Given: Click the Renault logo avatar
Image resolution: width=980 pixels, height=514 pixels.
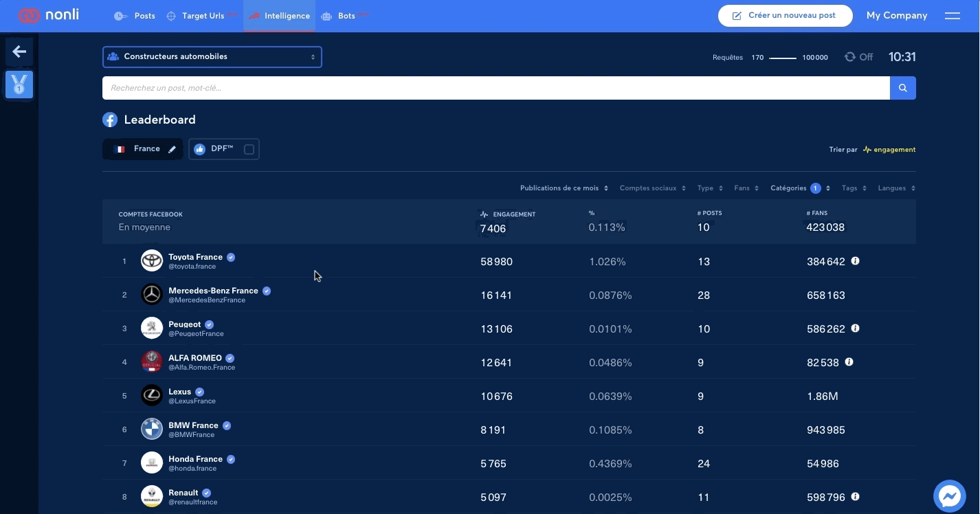Looking at the screenshot, I should (x=152, y=497).
